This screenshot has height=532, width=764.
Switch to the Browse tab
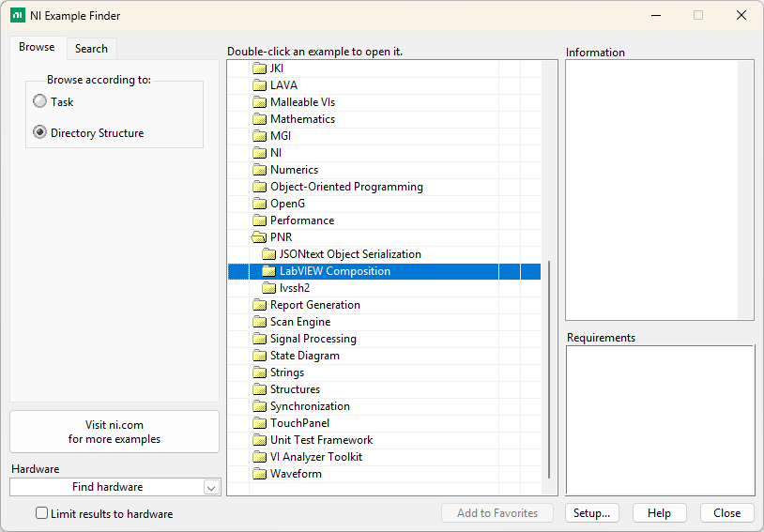[37, 47]
